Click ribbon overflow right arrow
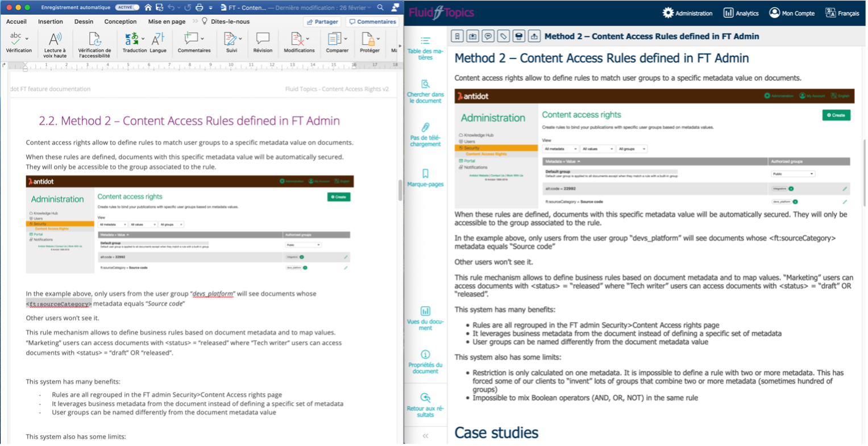The image size is (868, 446). [x=400, y=46]
